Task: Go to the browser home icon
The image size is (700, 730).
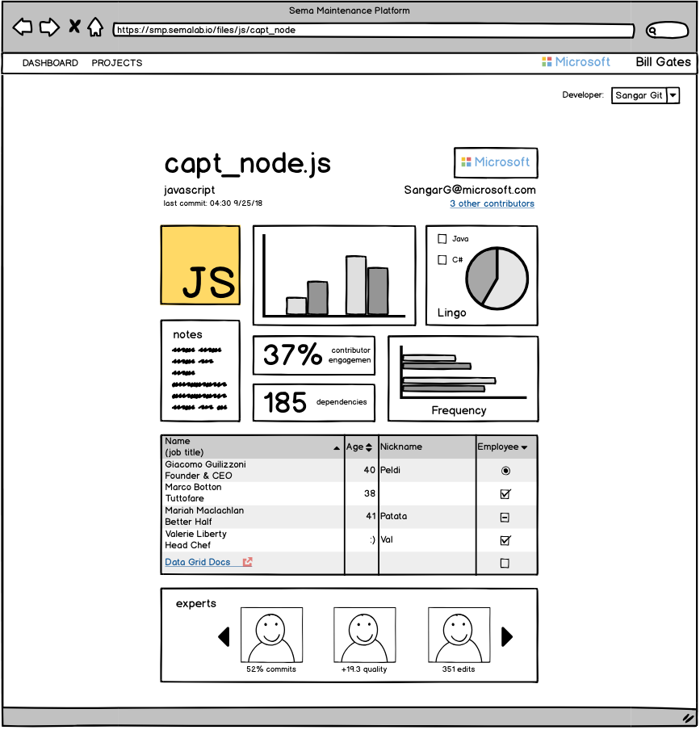Action: coord(95,27)
